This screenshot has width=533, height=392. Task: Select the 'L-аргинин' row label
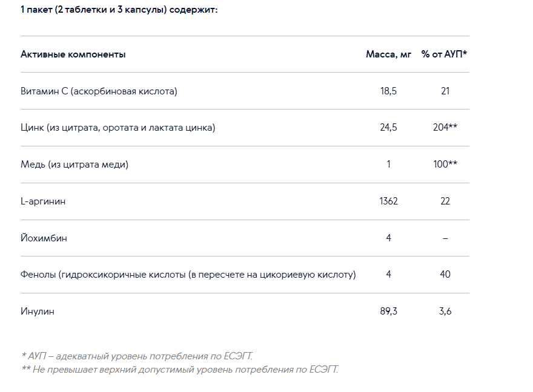tap(43, 201)
